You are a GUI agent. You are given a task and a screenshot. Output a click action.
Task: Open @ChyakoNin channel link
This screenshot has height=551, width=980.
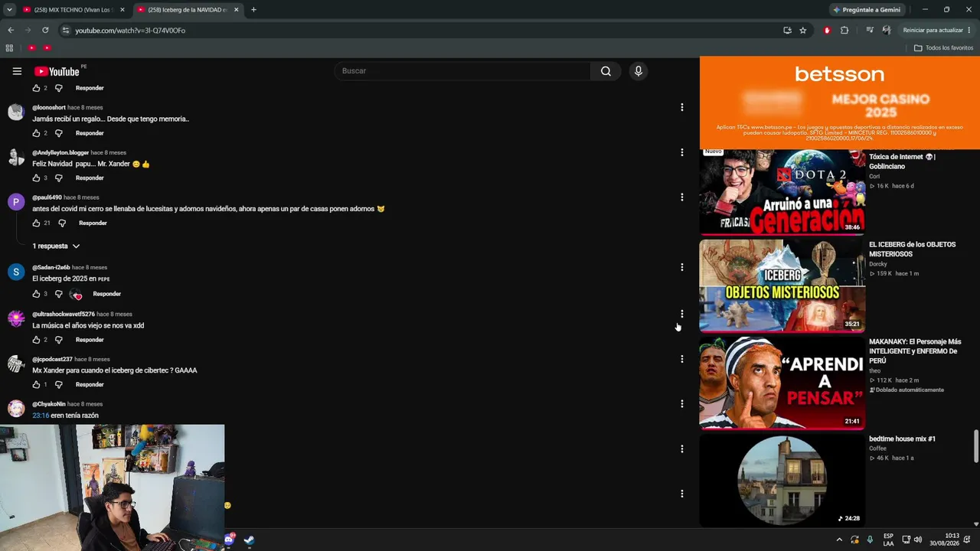[x=49, y=404]
